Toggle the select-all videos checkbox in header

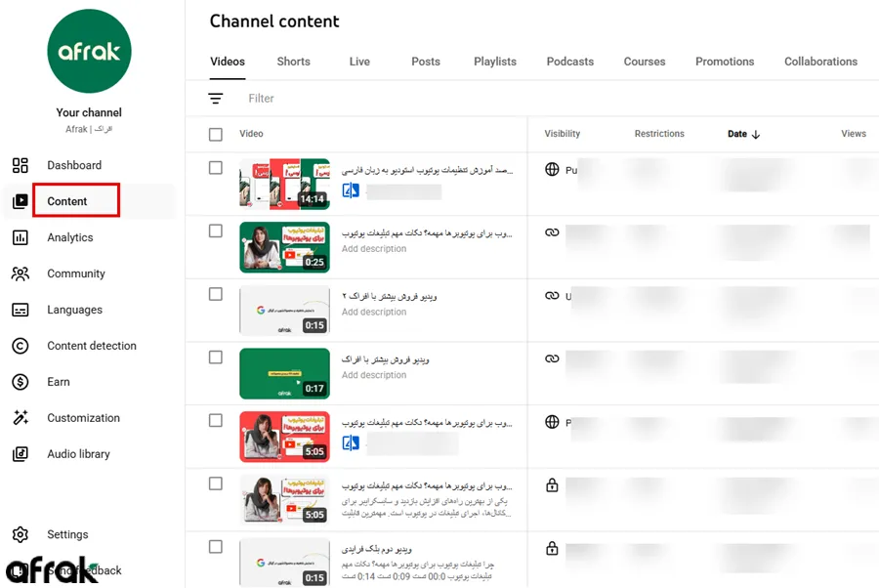[x=216, y=134]
